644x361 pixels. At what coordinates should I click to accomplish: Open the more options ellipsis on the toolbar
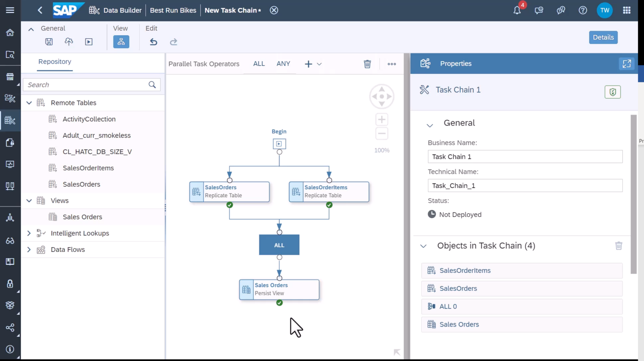point(392,64)
